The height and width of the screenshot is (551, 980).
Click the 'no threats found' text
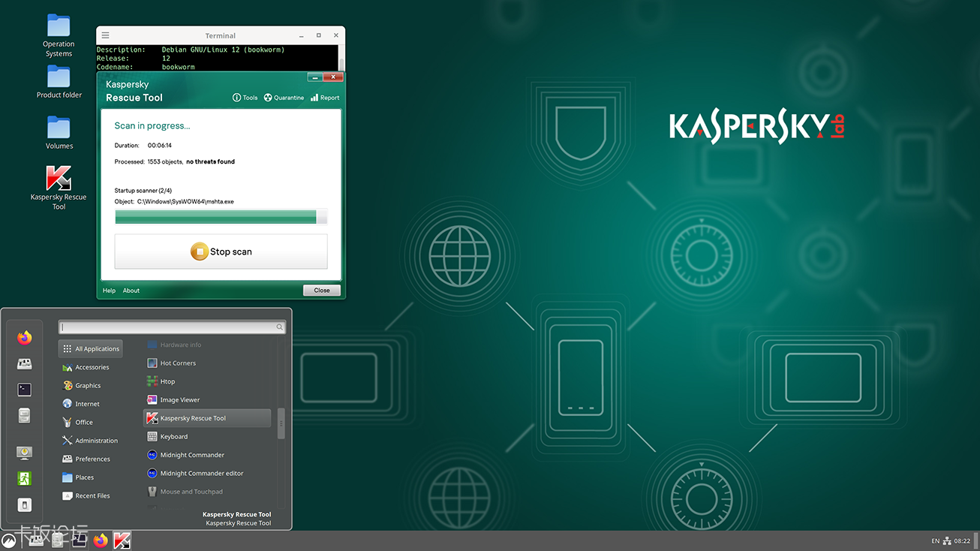point(211,162)
